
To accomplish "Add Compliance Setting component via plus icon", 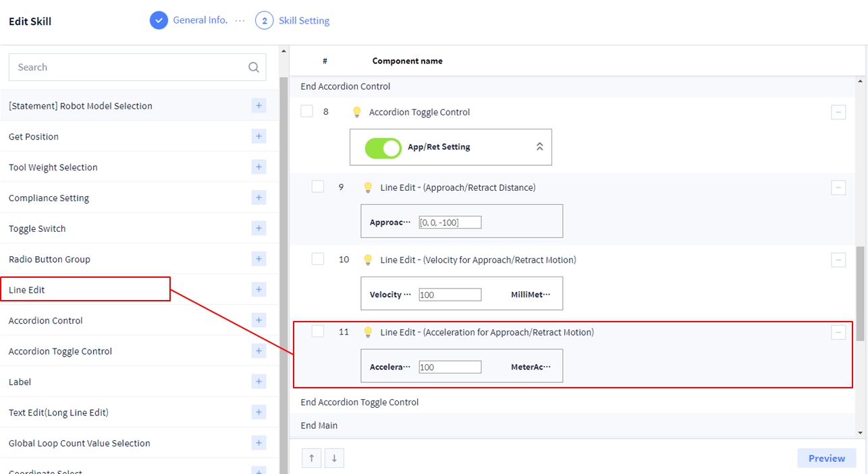I will [259, 198].
